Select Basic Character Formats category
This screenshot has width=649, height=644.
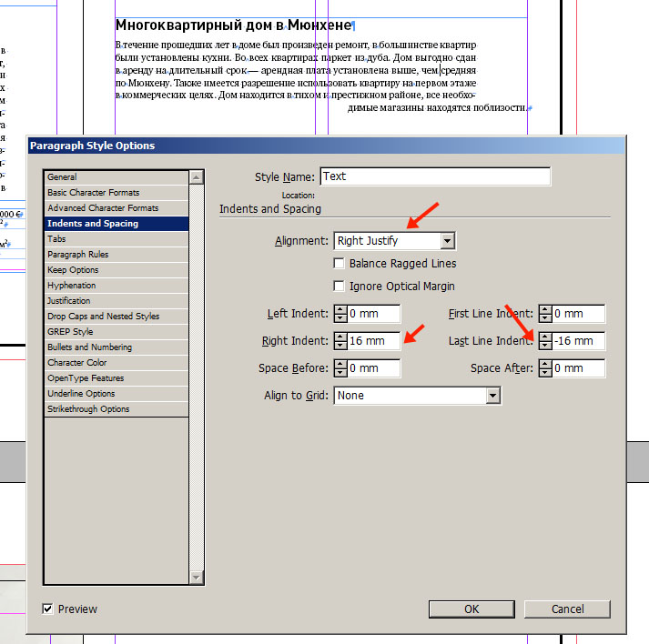pos(117,193)
